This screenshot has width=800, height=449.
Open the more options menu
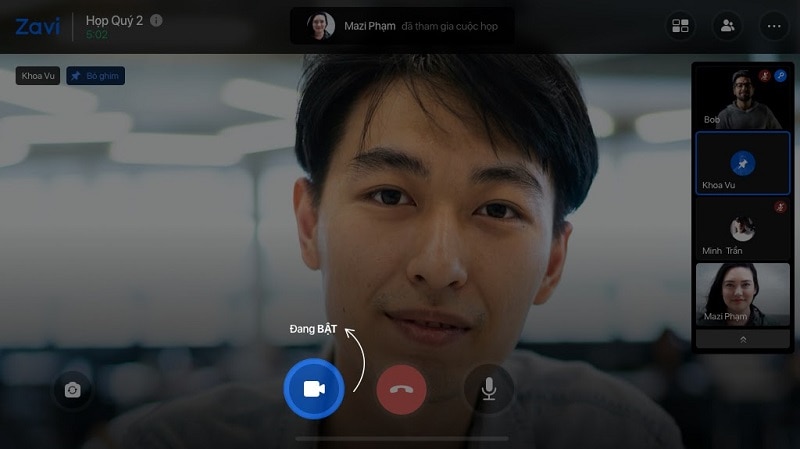pyautogui.click(x=774, y=27)
